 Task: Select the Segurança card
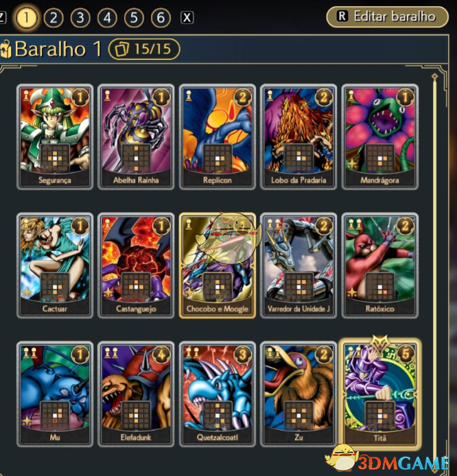pos(55,136)
